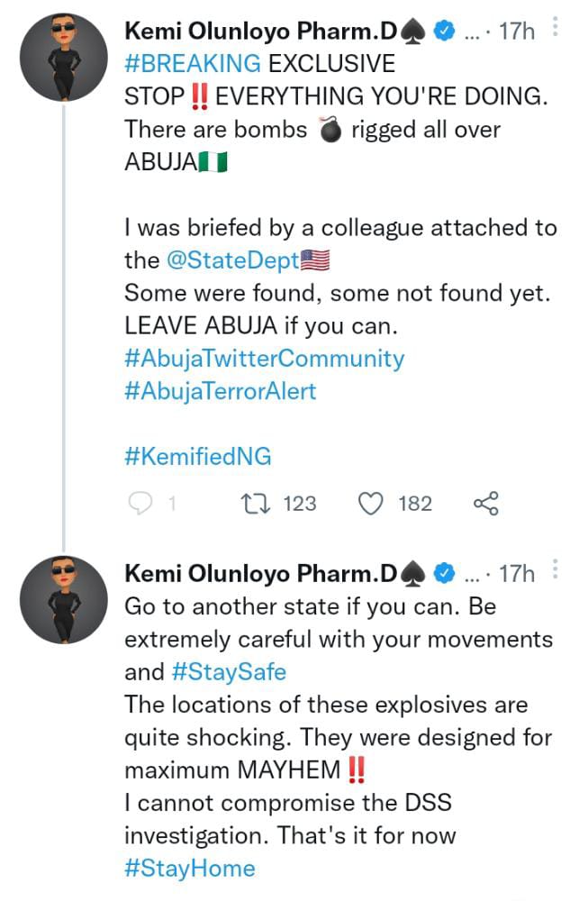
Task: Open the #KemifiedNG hashtag
Action: coord(198,456)
